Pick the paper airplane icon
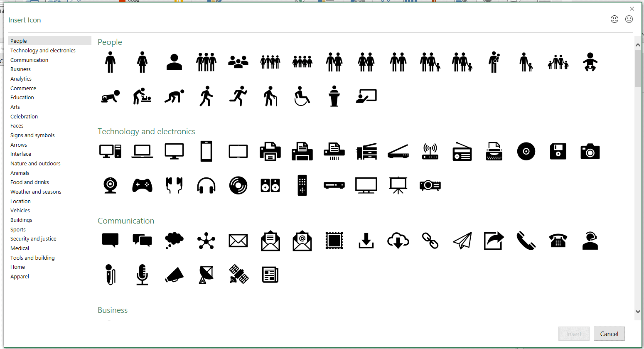Image resolution: width=644 pixels, height=349 pixels. (x=462, y=241)
